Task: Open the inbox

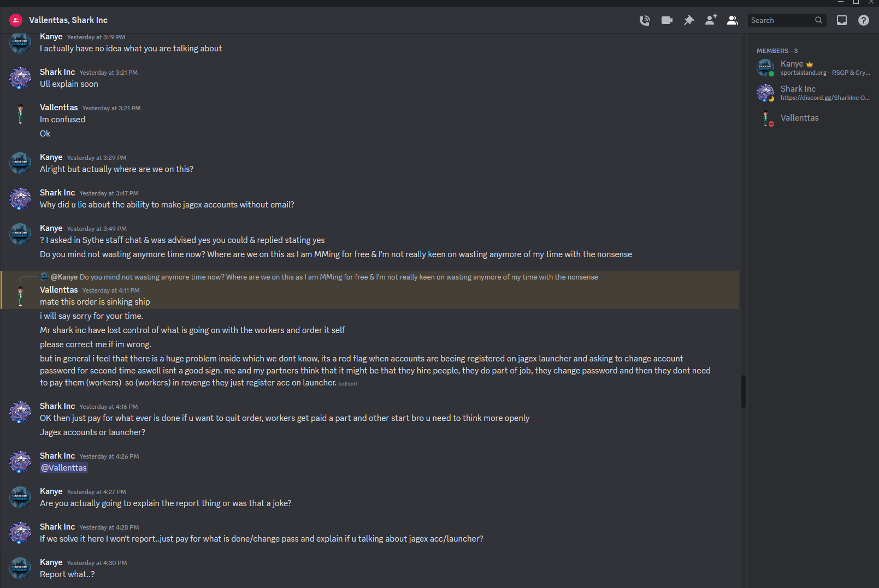Action: click(x=842, y=20)
